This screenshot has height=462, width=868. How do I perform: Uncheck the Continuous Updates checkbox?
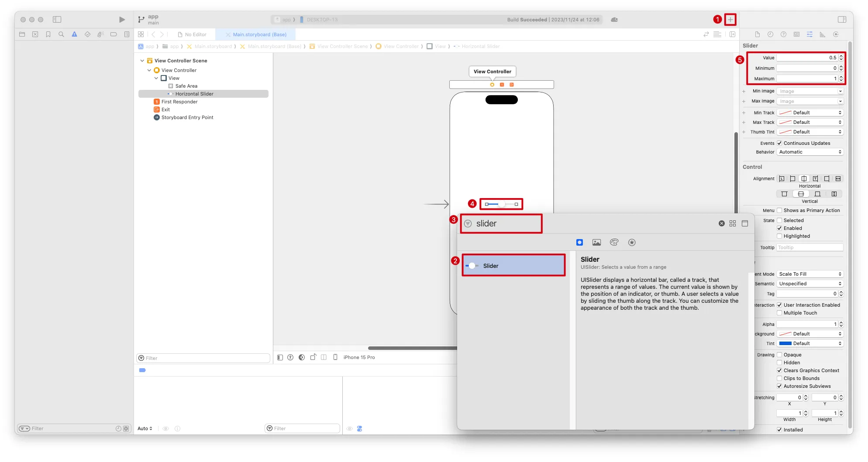[779, 143]
